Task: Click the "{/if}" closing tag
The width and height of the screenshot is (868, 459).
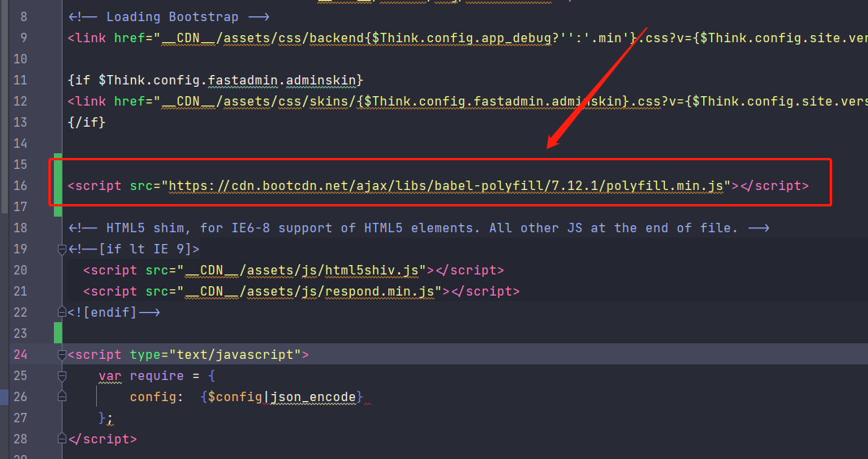Action: pos(87,123)
